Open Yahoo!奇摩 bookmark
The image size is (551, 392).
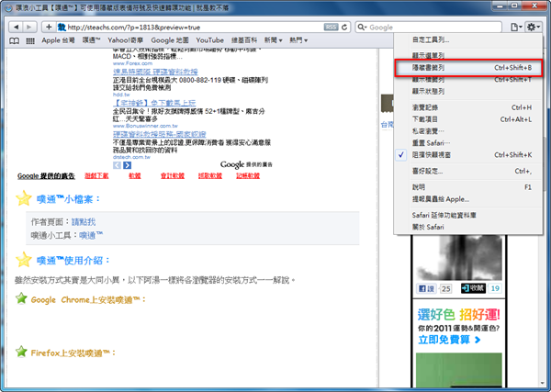tap(126, 40)
